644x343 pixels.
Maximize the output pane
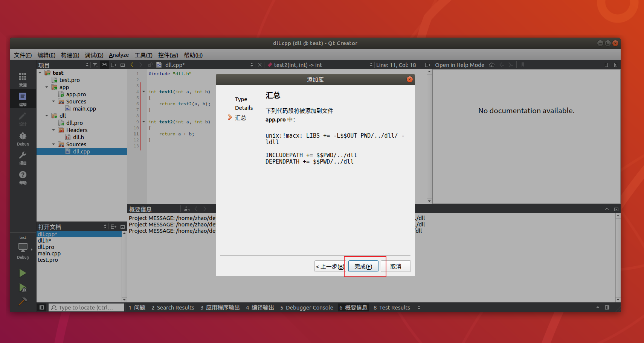tap(616, 209)
